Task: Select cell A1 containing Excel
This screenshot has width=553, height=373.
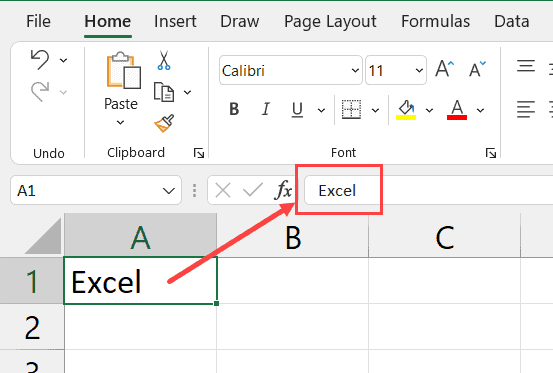Action: [141, 281]
